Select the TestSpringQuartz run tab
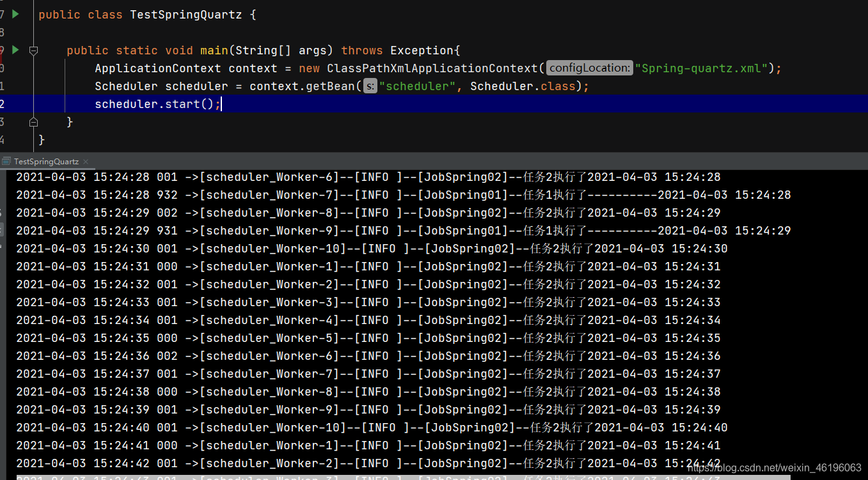Viewport: 868px width, 480px height. click(x=46, y=162)
